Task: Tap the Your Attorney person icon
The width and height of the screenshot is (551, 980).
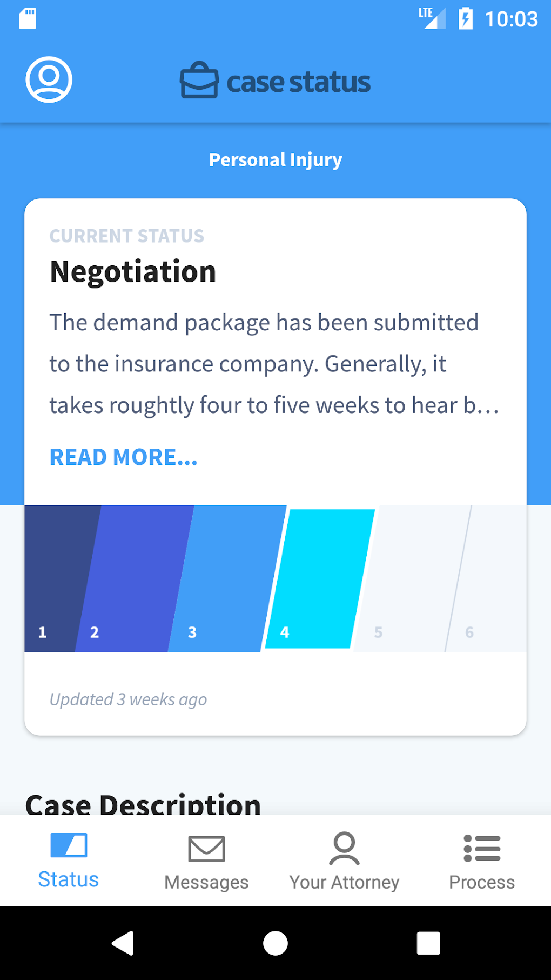Action: [x=344, y=848]
